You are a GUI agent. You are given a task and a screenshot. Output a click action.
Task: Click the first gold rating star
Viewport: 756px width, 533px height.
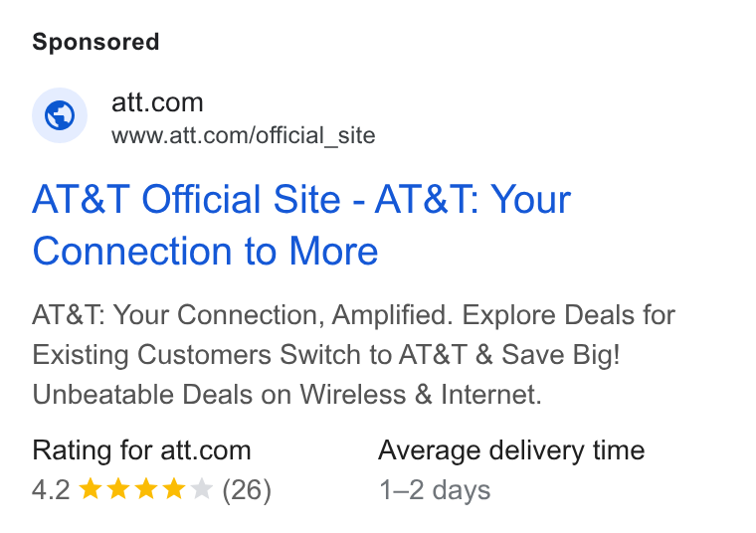click(91, 489)
